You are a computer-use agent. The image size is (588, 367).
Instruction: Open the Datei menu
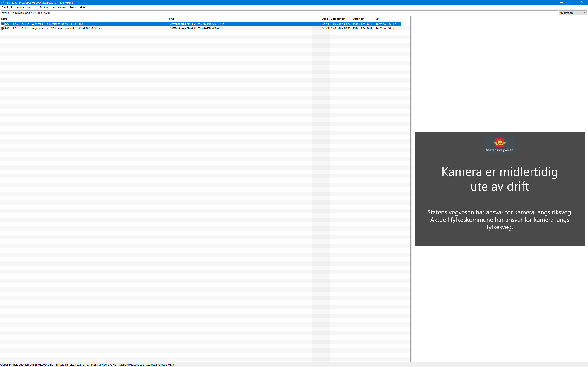coord(5,8)
